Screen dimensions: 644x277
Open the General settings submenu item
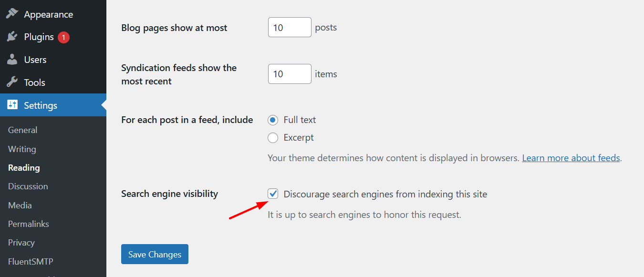pos(22,130)
